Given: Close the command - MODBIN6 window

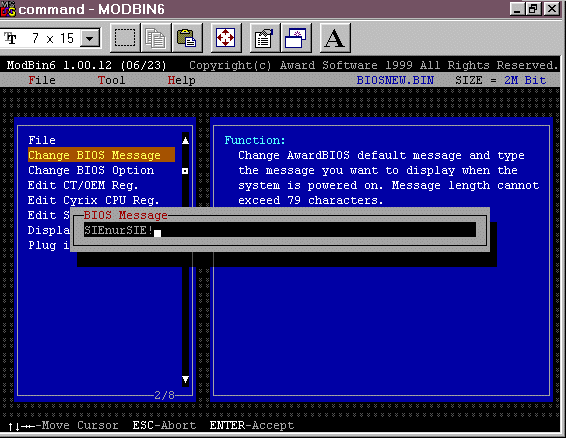Looking at the screenshot, I should click(552, 9).
